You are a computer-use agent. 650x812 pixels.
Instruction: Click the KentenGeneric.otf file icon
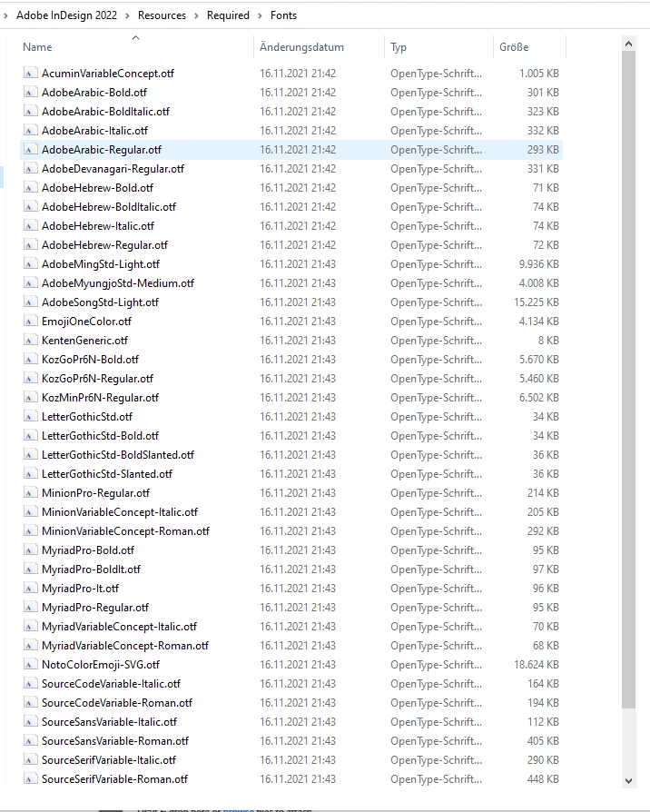[30, 341]
